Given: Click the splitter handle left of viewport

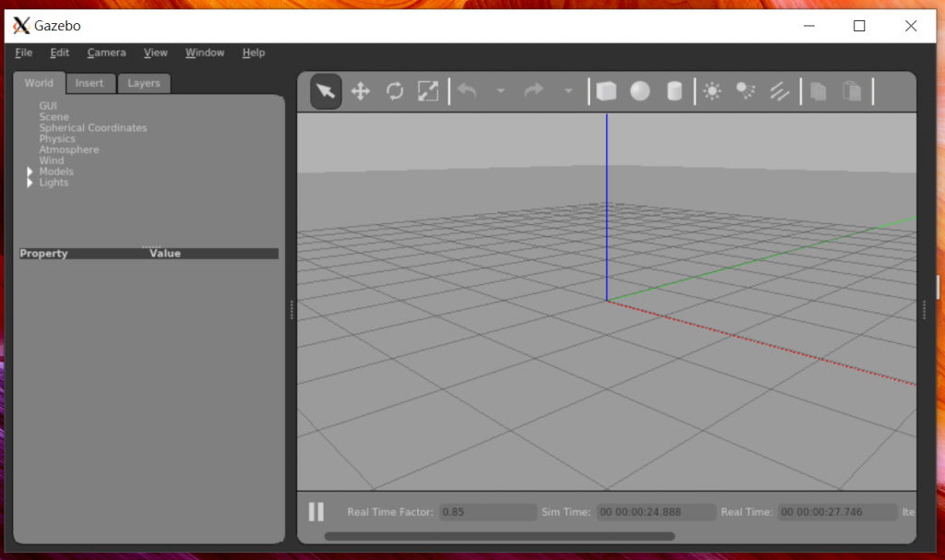Looking at the screenshot, I should [x=292, y=310].
